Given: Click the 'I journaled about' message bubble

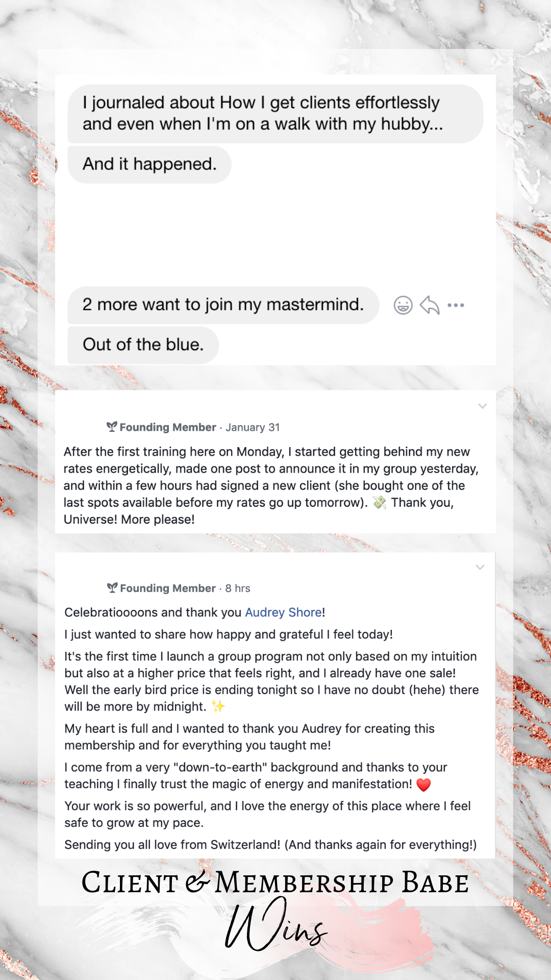Looking at the screenshot, I should [x=275, y=113].
